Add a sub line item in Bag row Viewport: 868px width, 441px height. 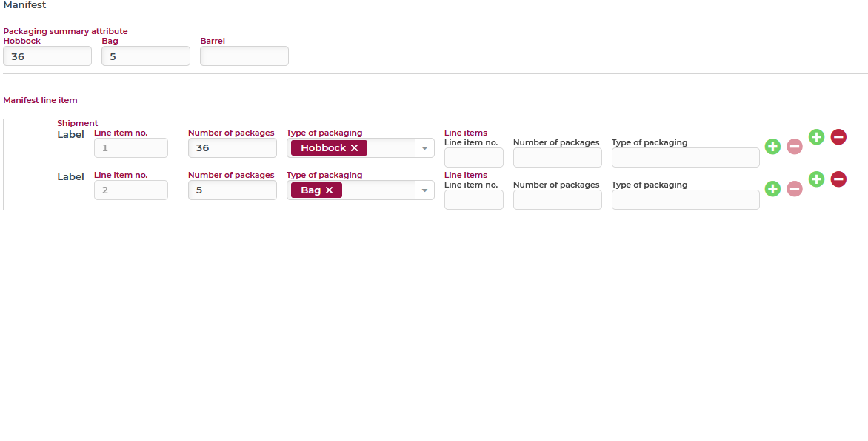pos(772,189)
